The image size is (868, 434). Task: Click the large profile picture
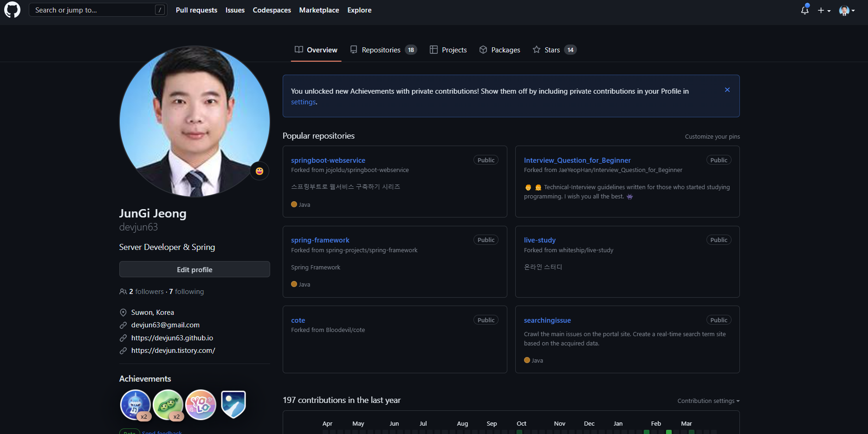pyautogui.click(x=194, y=121)
